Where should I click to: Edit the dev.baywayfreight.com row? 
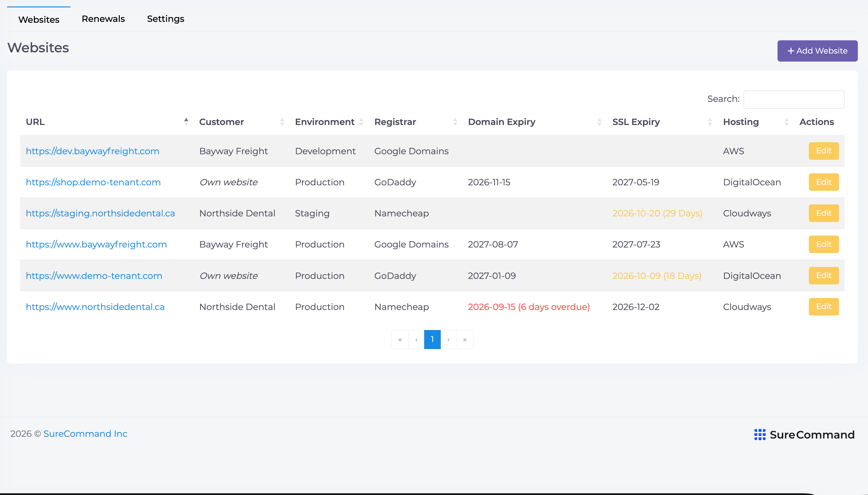[824, 151]
